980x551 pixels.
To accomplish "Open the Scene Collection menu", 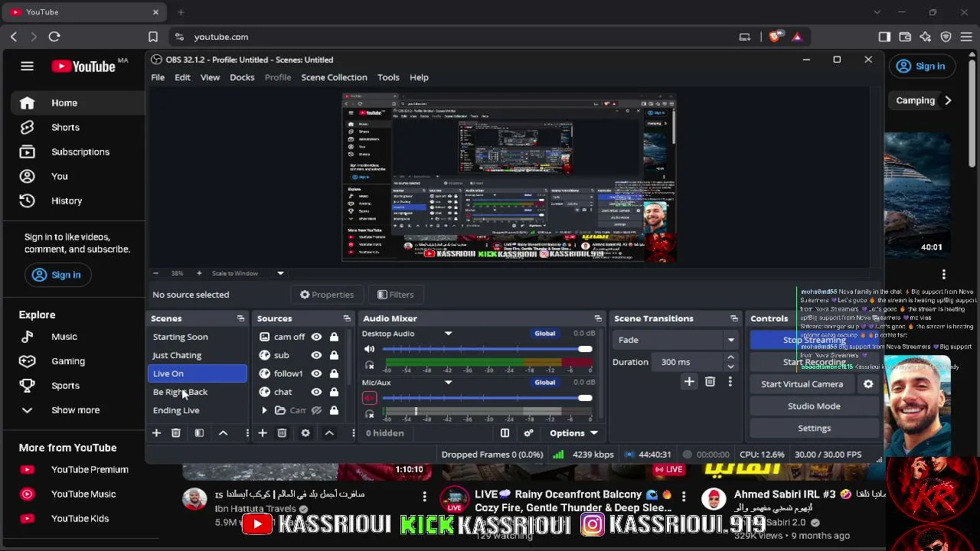I will click(x=334, y=77).
